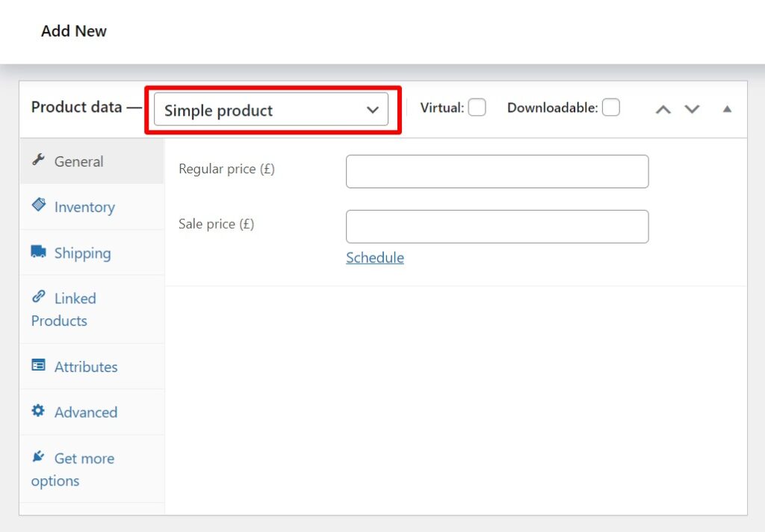Collapse the Product data panel
The width and height of the screenshot is (765, 532).
[x=726, y=108]
